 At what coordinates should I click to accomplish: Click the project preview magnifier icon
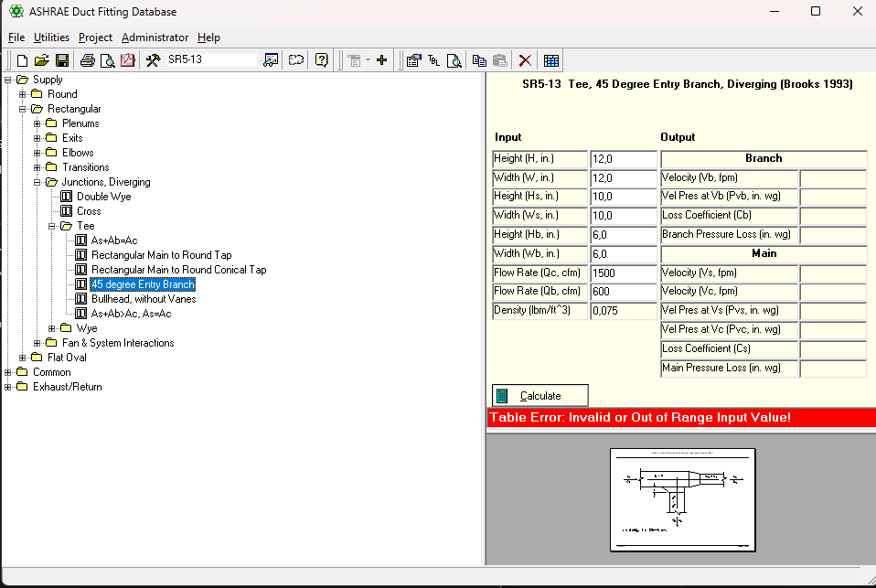click(454, 60)
